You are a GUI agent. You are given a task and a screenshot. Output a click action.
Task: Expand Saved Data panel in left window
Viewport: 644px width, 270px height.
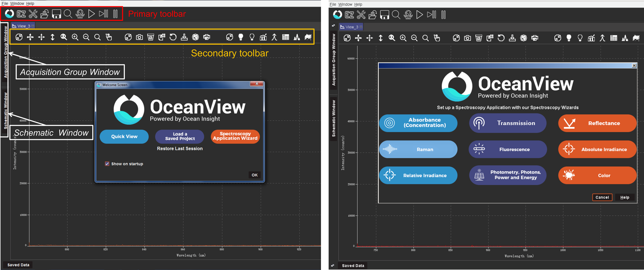pos(18,265)
